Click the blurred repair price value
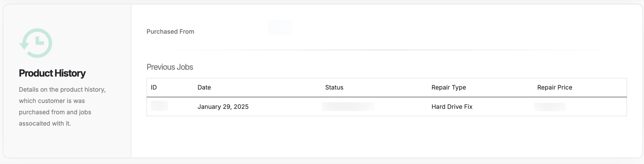 [x=550, y=107]
